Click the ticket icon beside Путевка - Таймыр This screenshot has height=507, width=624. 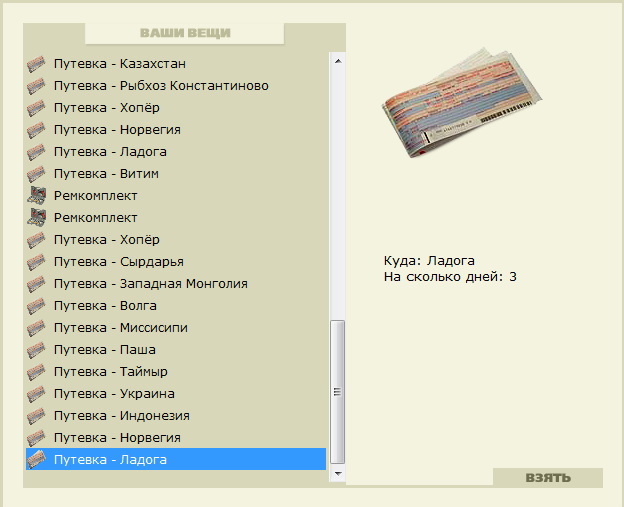tap(36, 372)
